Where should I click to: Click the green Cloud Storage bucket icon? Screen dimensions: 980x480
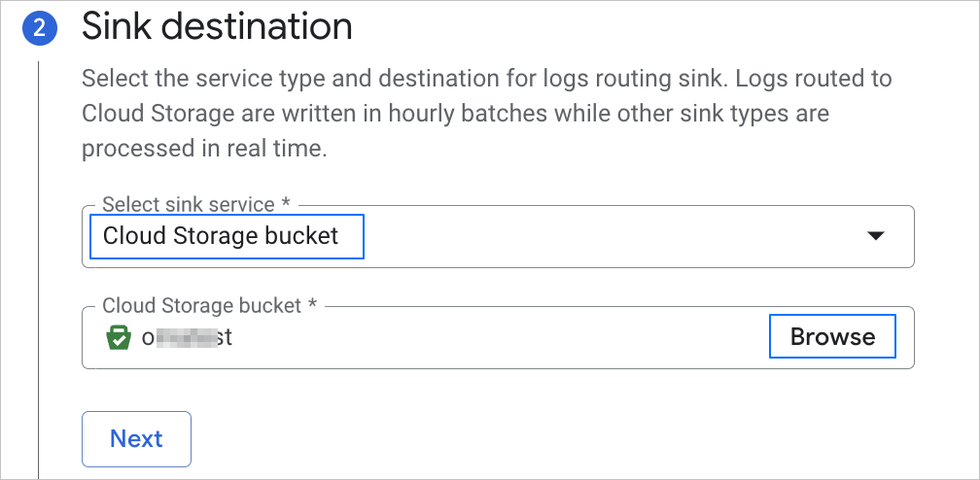pyautogui.click(x=118, y=337)
